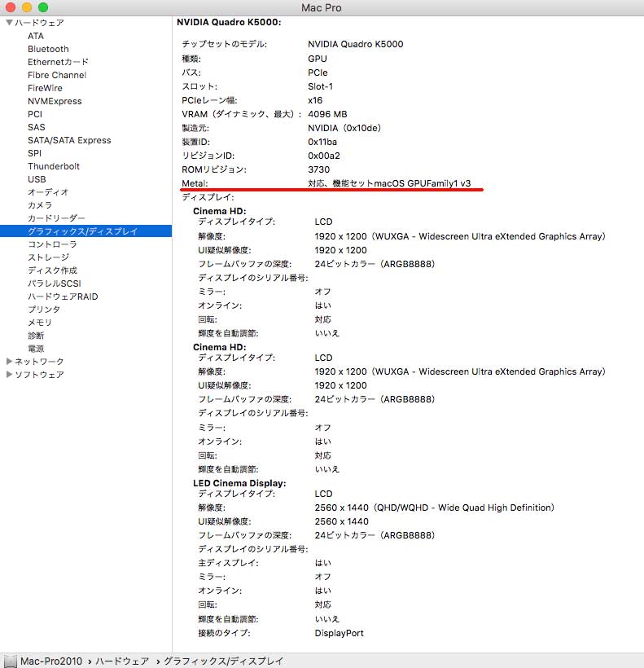The image size is (644, 668).
Task: Open SATA/SATA Express entry
Action: pyautogui.click(x=69, y=140)
